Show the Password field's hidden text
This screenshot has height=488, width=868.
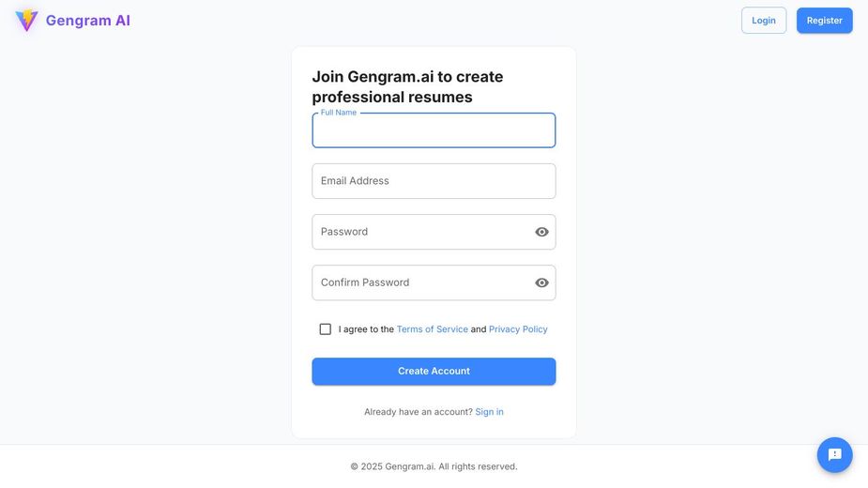[x=541, y=232]
